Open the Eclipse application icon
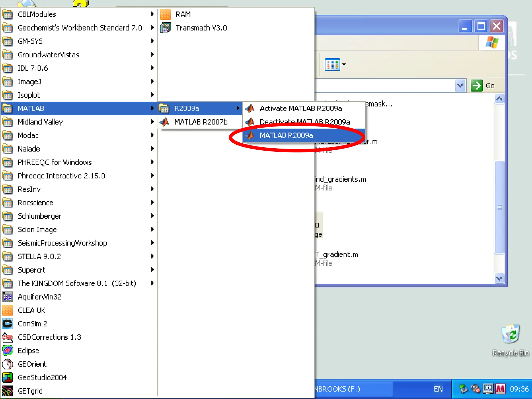 [x=8, y=351]
